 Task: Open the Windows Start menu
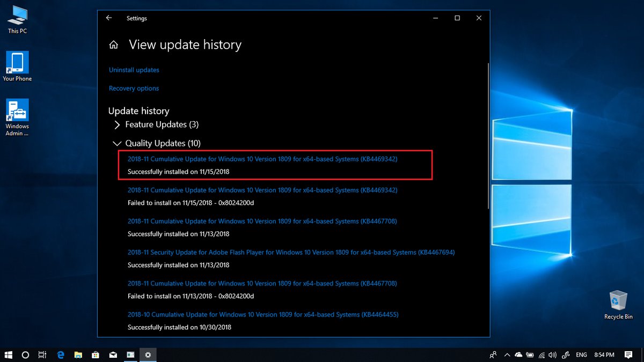[x=9, y=354]
